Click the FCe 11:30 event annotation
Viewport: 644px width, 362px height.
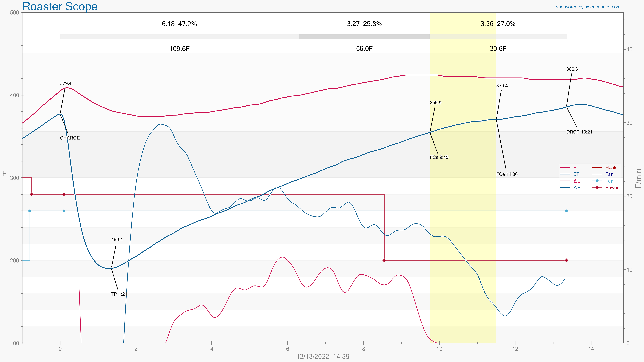[507, 174]
